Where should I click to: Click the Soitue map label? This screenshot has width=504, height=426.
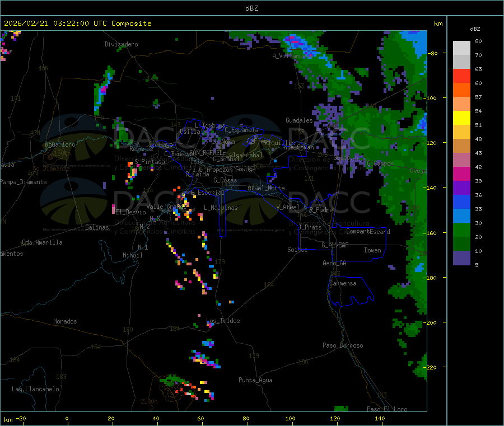click(x=297, y=250)
